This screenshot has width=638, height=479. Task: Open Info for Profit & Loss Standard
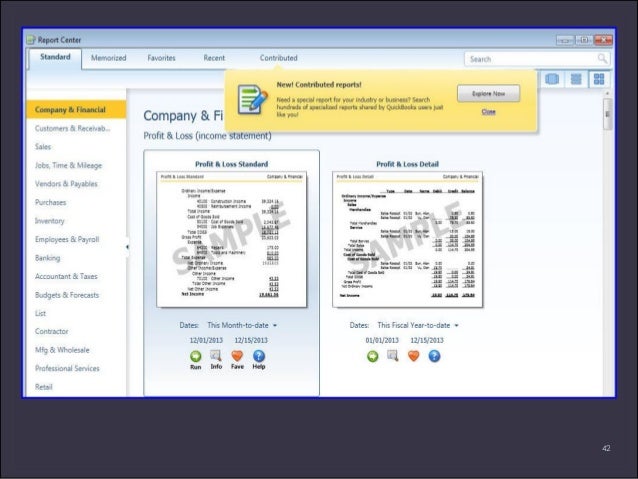[x=216, y=356]
